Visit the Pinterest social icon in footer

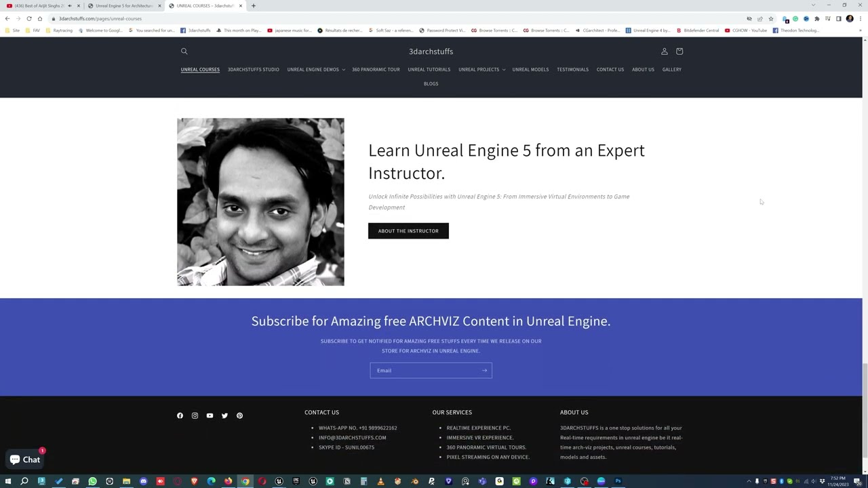(239, 415)
